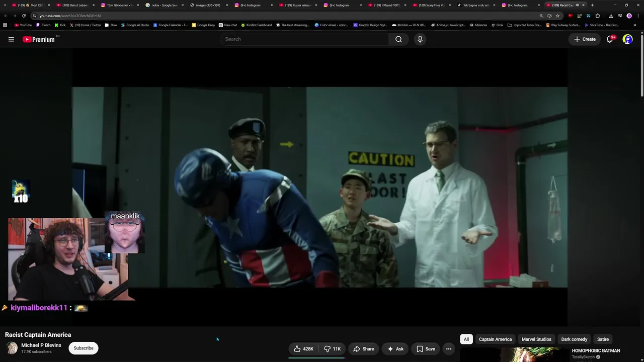This screenshot has width=644, height=362.
Task: Switch to the Tek başına ordu tab
Action: (475, 5)
